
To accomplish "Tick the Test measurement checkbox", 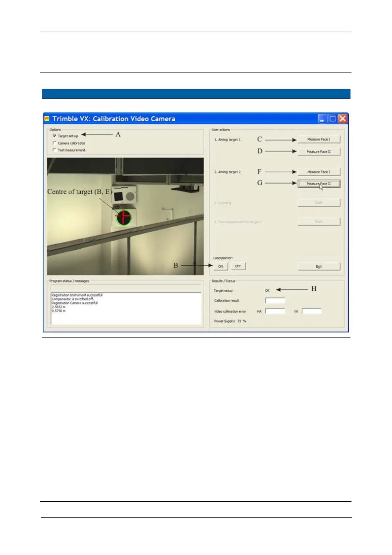I will point(54,150).
